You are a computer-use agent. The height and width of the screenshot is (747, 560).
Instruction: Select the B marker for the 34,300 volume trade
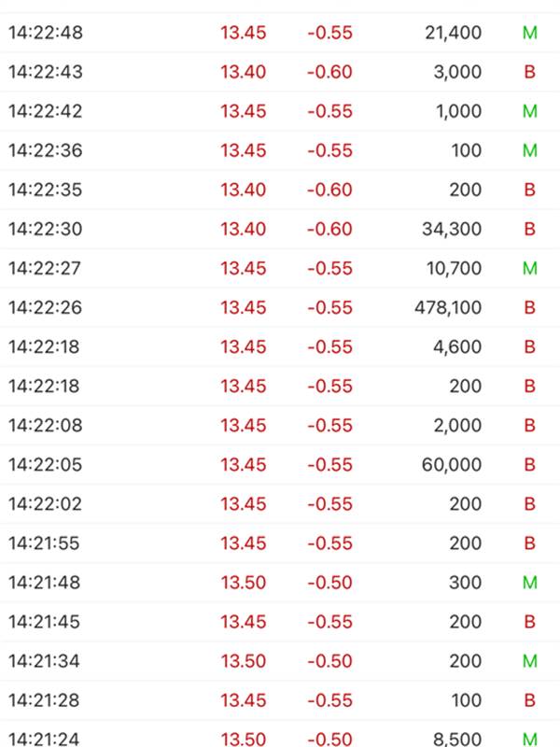coord(529,229)
